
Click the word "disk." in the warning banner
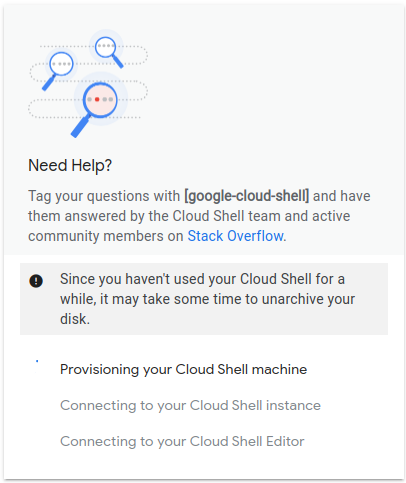[x=75, y=319]
